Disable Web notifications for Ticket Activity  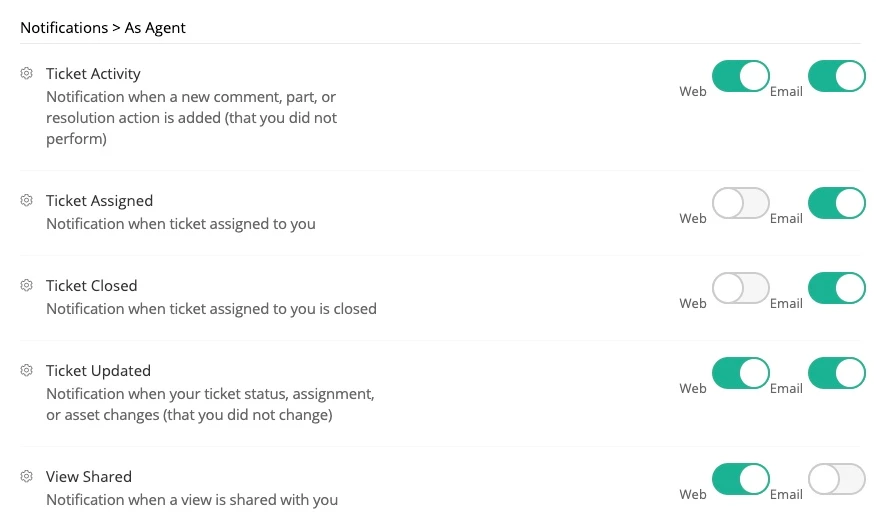[740, 76]
